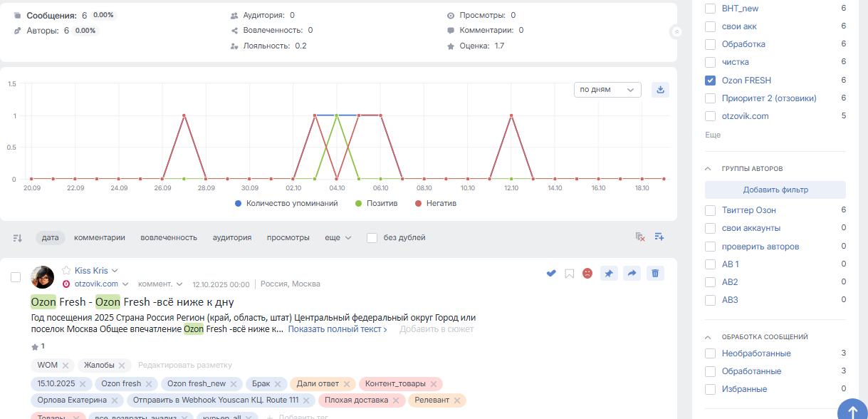The height and width of the screenshot is (419, 868).
Task: Share the Kiss Kris post with arrow icon
Action: tap(632, 273)
